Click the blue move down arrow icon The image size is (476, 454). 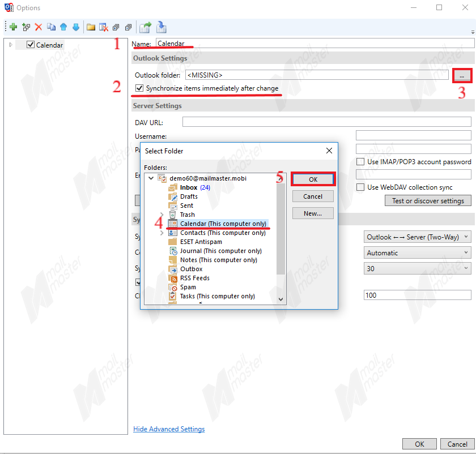click(x=76, y=27)
